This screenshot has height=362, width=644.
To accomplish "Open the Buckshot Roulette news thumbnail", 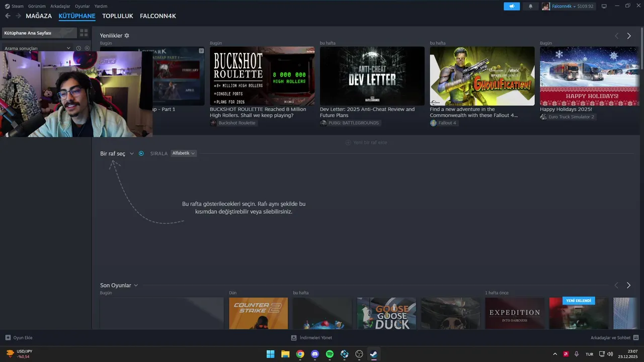I will pos(262,76).
